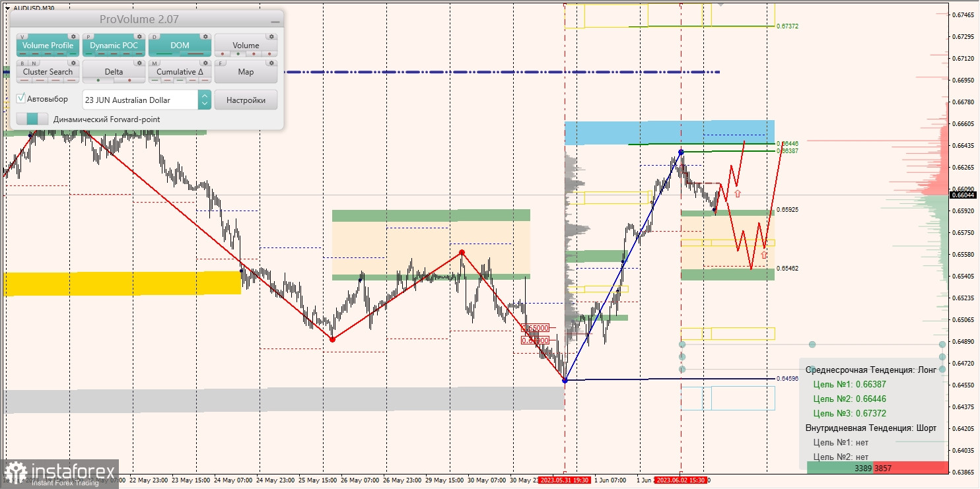
Task: Click the 0.64596 level label
Action: coord(787,378)
